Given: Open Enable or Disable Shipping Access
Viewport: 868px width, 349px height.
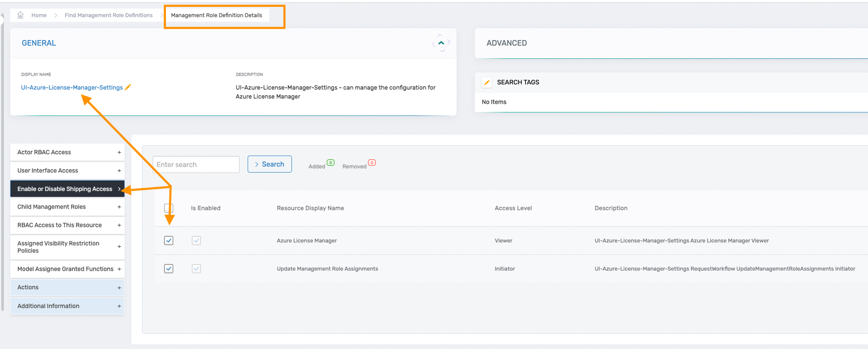Looking at the screenshot, I should click(x=67, y=189).
